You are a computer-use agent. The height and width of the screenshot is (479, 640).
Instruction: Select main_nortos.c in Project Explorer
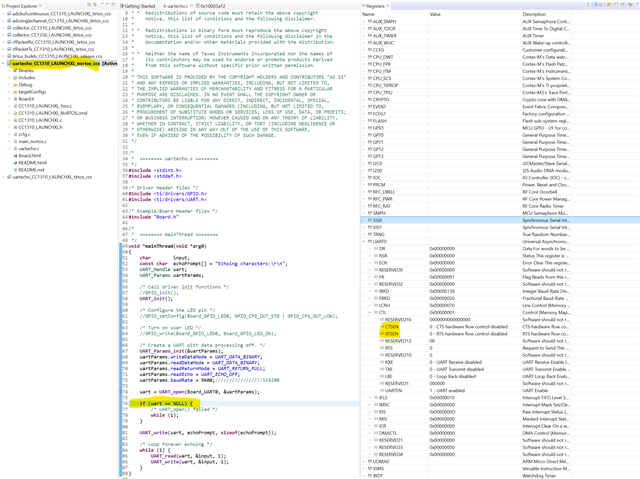[32, 142]
